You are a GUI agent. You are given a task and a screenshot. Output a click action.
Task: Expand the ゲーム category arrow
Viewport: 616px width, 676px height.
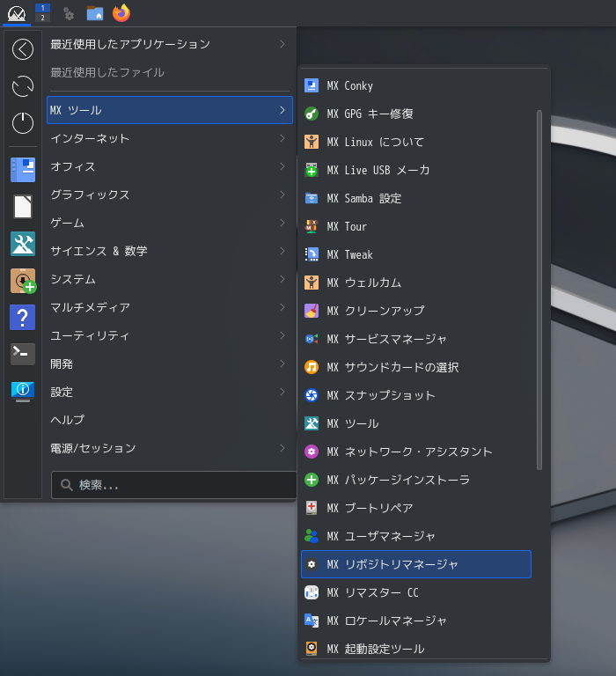[282, 223]
